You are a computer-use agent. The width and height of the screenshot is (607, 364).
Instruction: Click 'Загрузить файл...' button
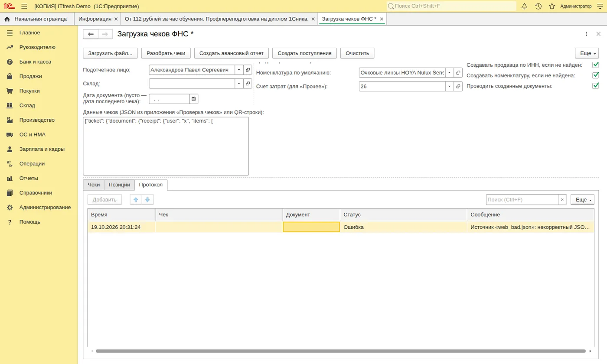tap(111, 53)
